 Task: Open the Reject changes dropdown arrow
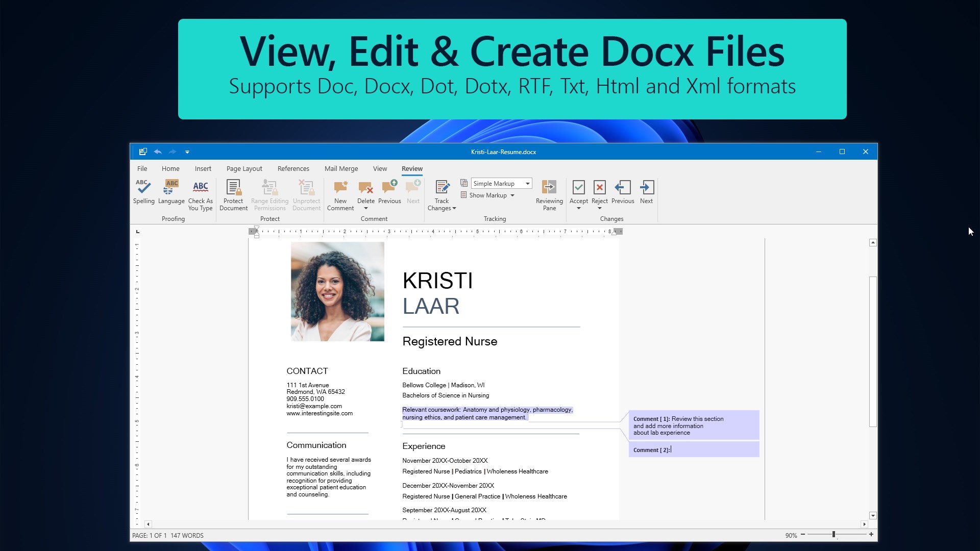pyautogui.click(x=600, y=208)
